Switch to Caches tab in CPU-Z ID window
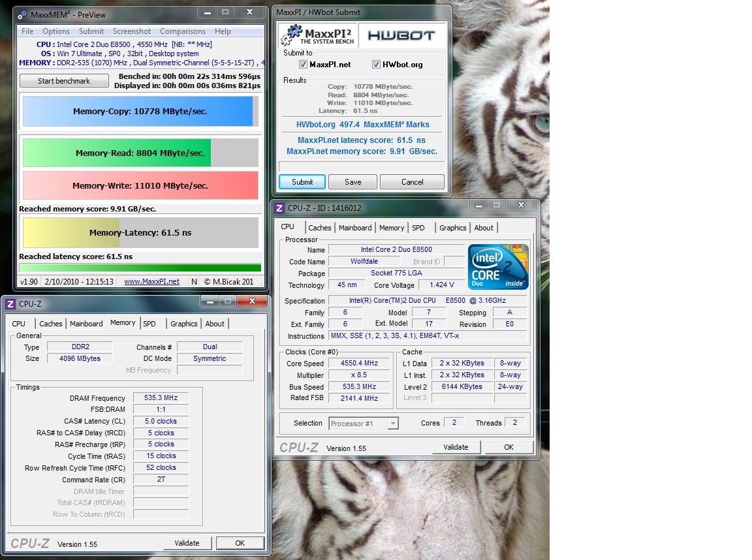 (319, 228)
